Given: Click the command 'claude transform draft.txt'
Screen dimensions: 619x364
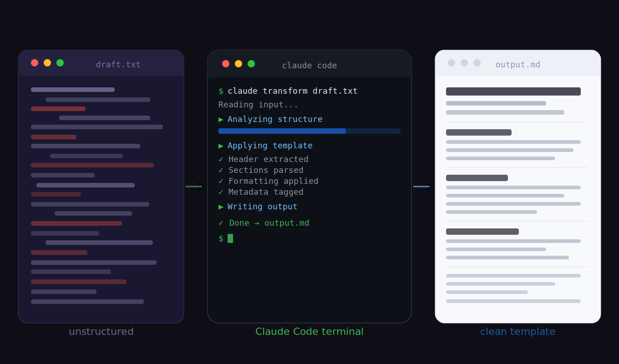Looking at the screenshot, I should 293,91.
